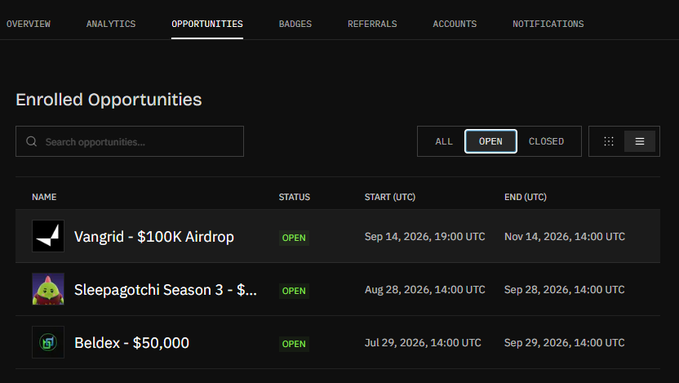The width and height of the screenshot is (679, 383).
Task: Click the search magnifier icon
Action: [x=31, y=141]
